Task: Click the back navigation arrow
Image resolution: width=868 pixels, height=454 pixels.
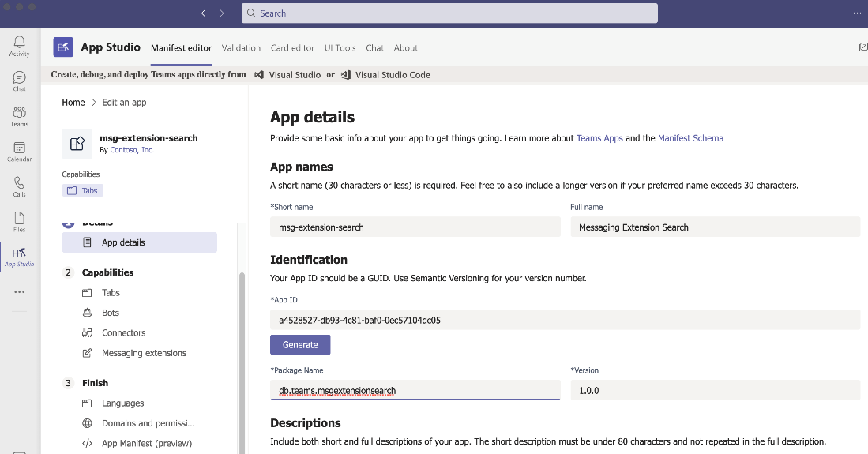Action: (204, 13)
